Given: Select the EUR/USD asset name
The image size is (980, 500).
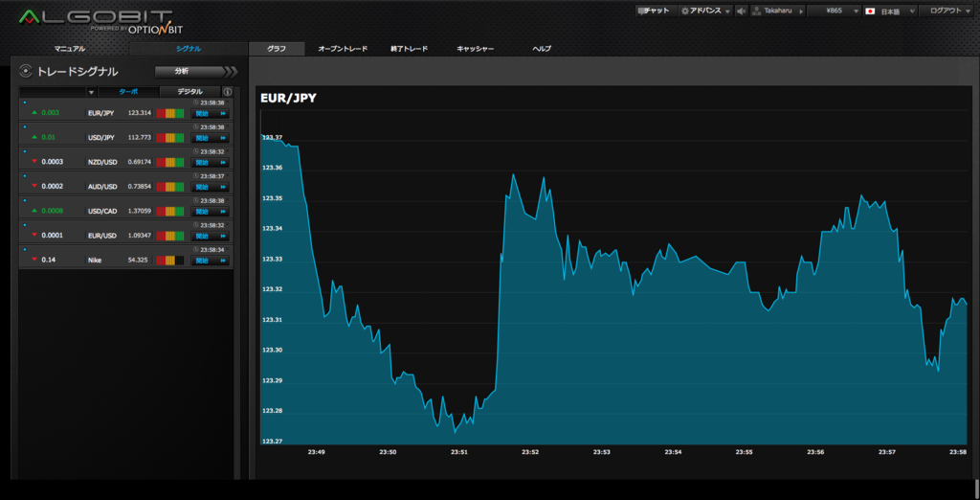Looking at the screenshot, I should 101,236.
